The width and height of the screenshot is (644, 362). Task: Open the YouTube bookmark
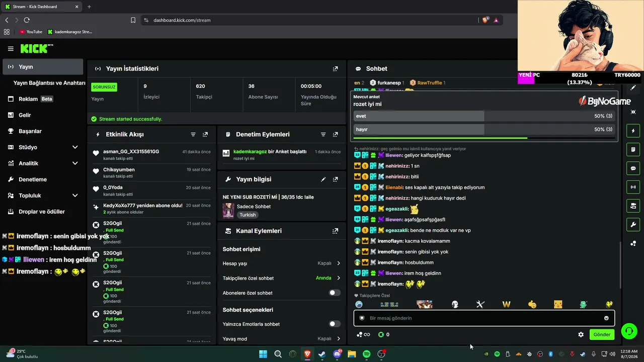[31, 32]
